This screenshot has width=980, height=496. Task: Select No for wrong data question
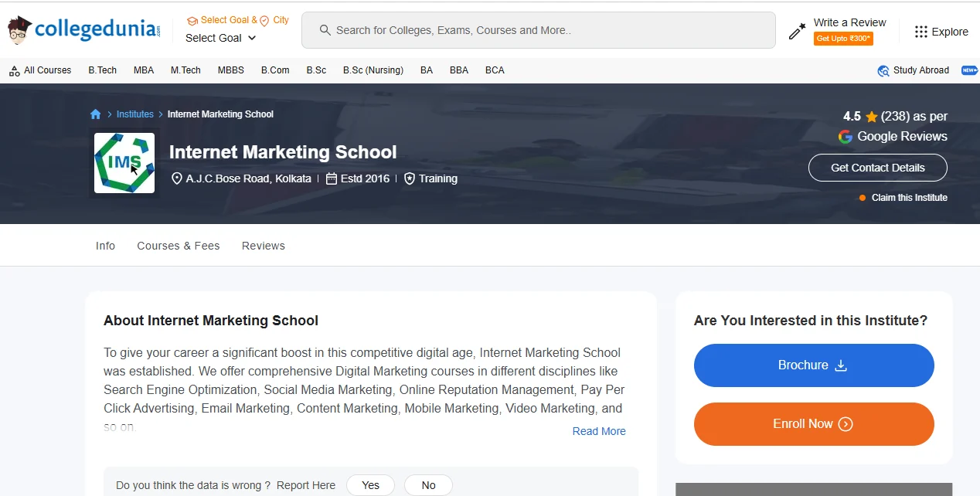[x=428, y=485]
